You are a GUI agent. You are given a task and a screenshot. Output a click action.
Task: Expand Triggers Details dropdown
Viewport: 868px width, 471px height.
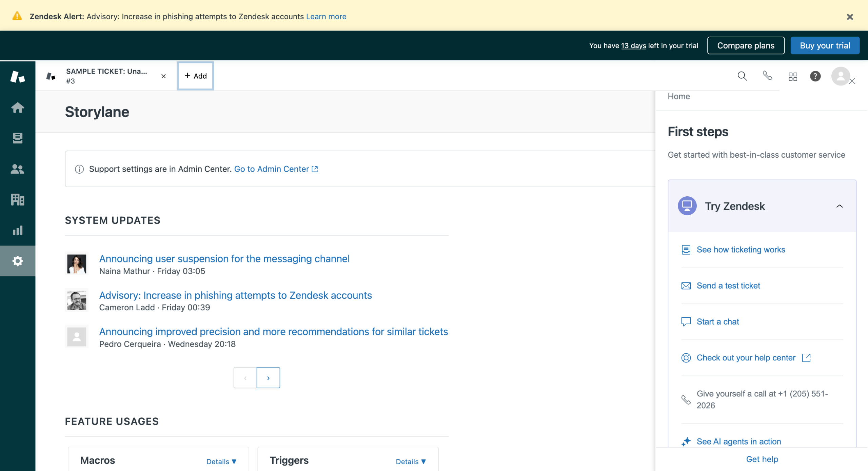tap(411, 462)
